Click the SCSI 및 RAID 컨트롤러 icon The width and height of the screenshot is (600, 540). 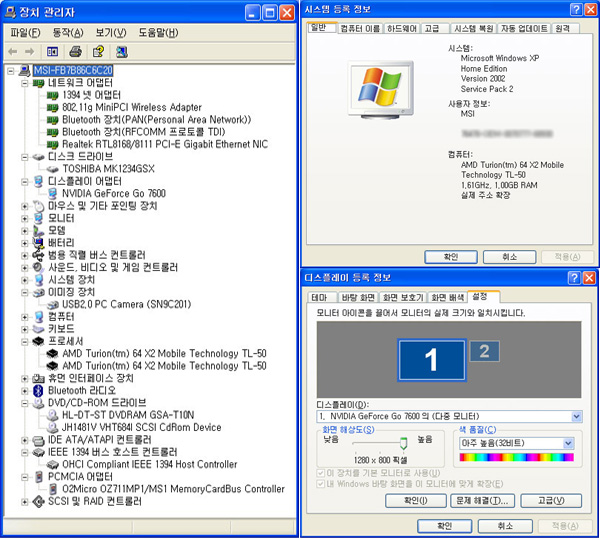(x=38, y=501)
